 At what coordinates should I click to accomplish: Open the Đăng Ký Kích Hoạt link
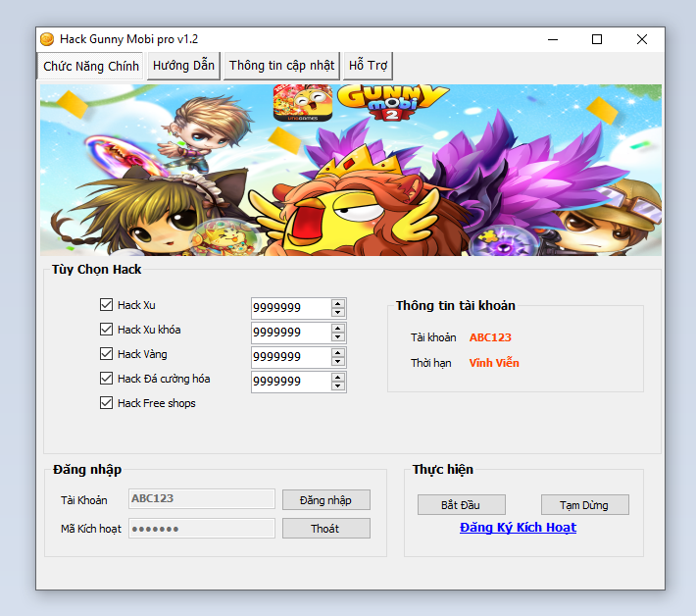click(x=518, y=528)
